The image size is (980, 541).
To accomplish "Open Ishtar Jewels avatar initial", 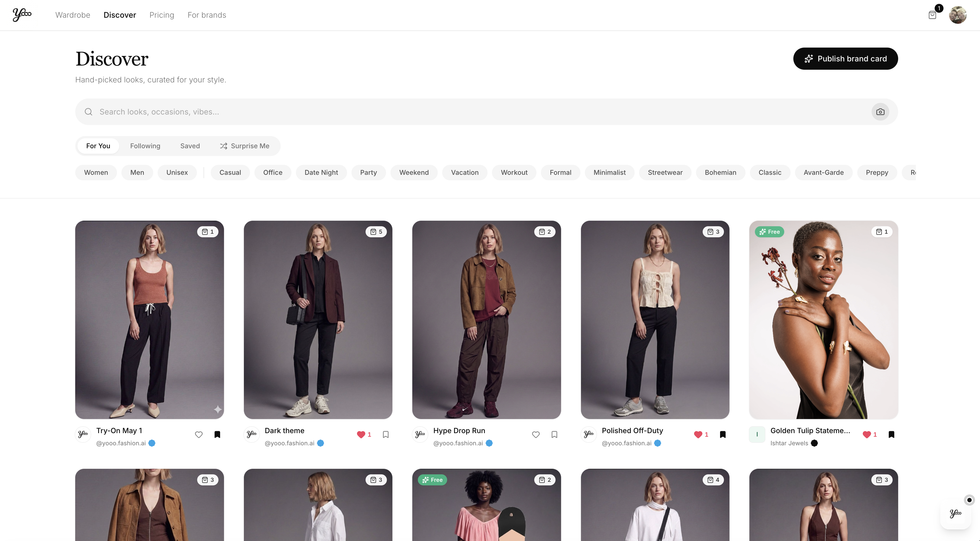I will pos(757,434).
